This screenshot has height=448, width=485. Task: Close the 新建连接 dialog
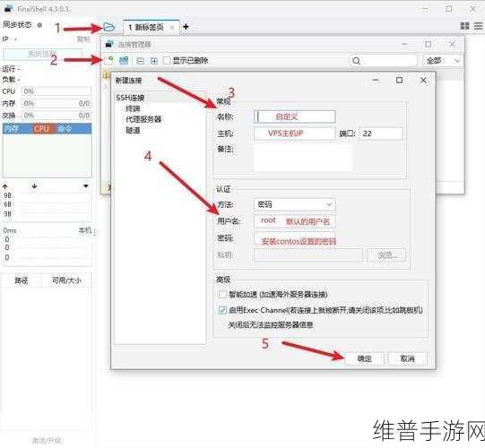pyautogui.click(x=423, y=81)
